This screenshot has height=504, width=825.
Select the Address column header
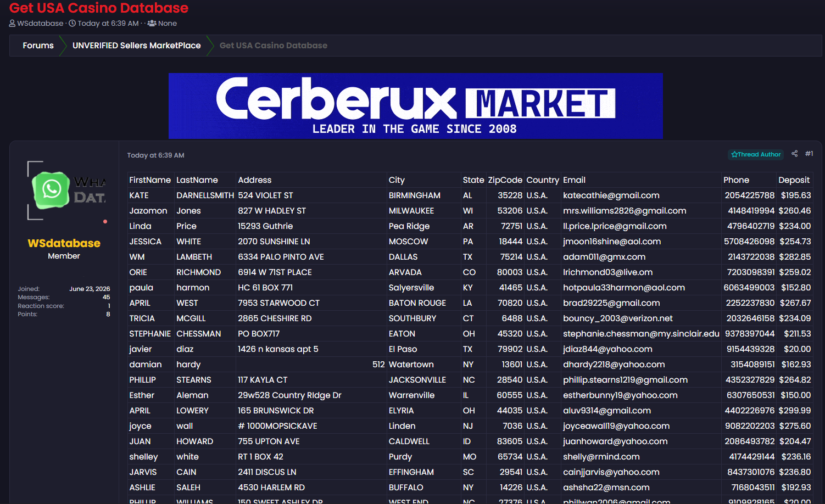[254, 180]
